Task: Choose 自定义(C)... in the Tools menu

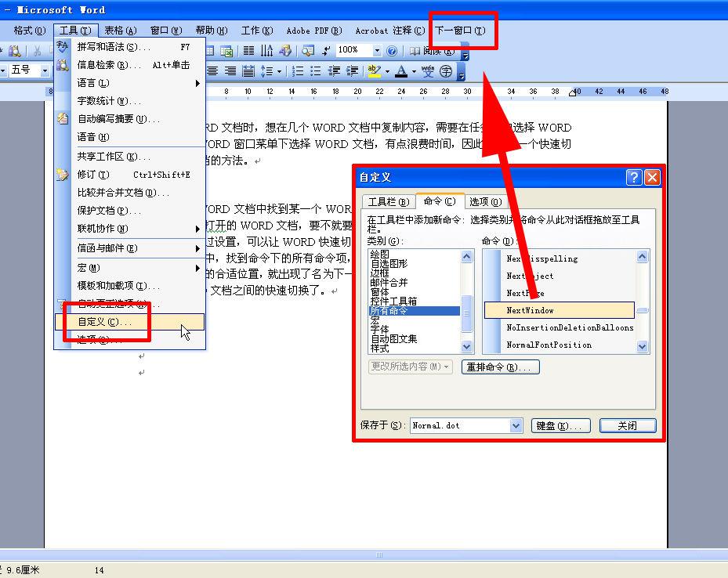Action: click(x=129, y=321)
